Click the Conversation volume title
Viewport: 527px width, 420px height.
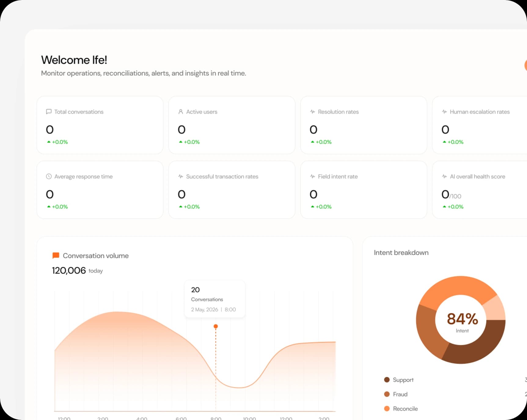click(96, 256)
